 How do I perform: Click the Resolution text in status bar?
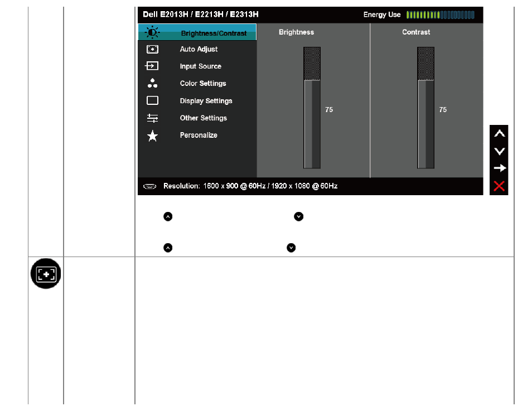click(250, 186)
